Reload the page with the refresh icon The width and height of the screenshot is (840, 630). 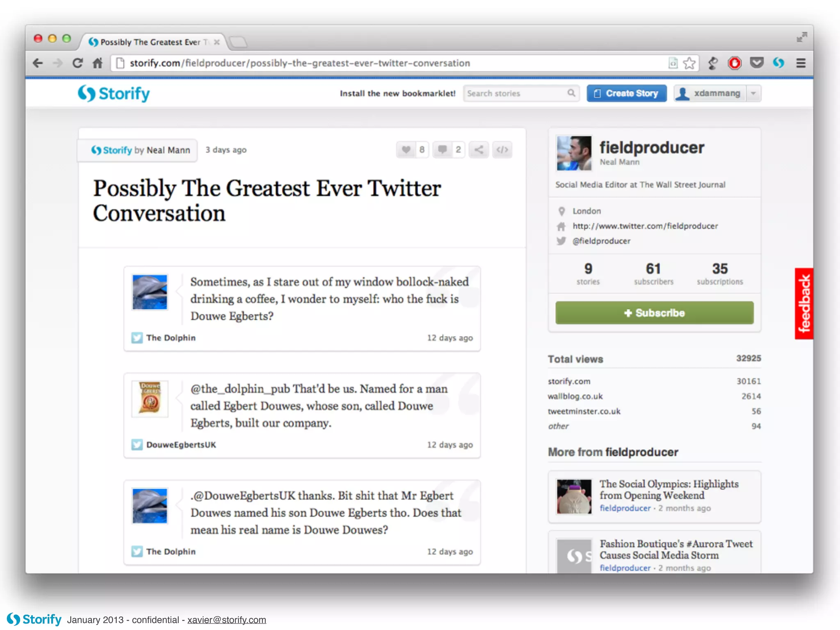pos(78,63)
